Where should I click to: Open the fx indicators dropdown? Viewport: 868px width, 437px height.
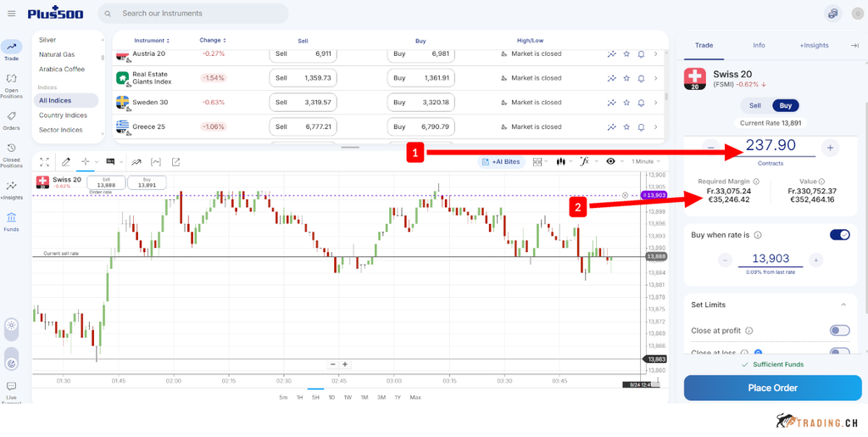[x=585, y=162]
